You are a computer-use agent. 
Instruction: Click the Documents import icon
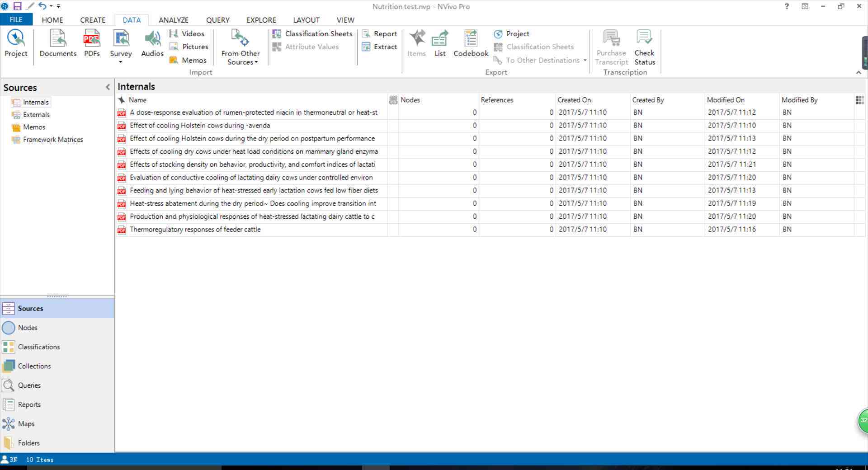tap(58, 43)
